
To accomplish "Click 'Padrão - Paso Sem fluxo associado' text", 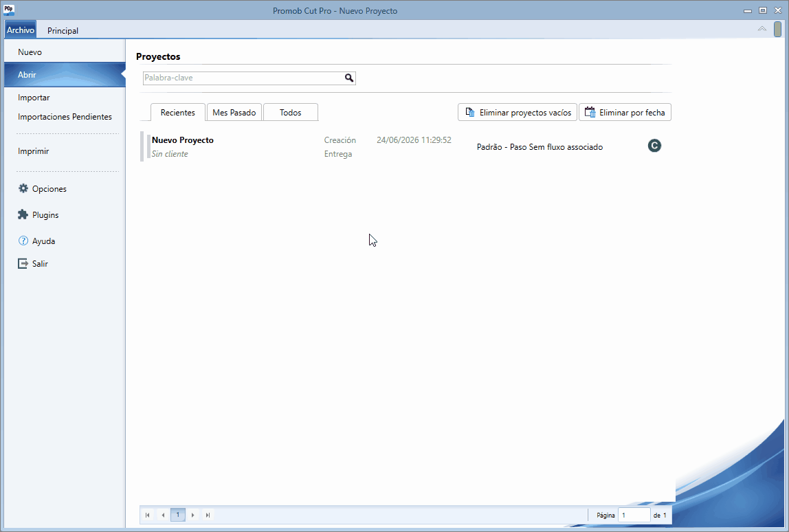I will click(540, 147).
